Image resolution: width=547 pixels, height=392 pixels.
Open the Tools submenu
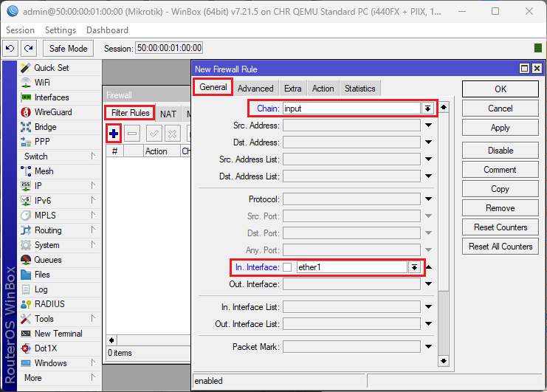tap(59, 319)
